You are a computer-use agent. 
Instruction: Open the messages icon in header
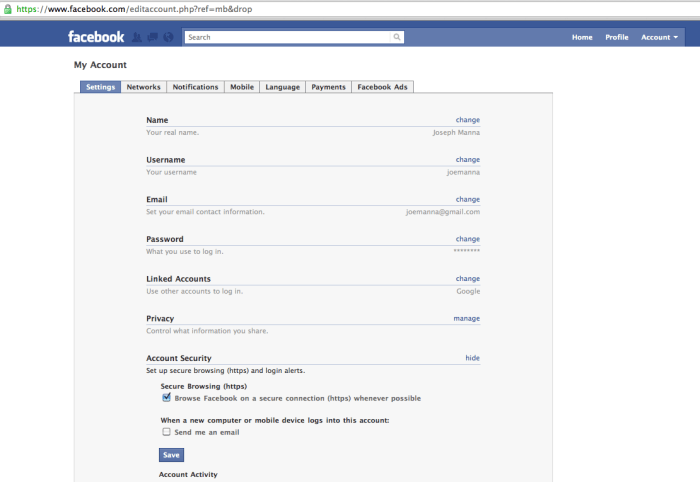tap(153, 37)
